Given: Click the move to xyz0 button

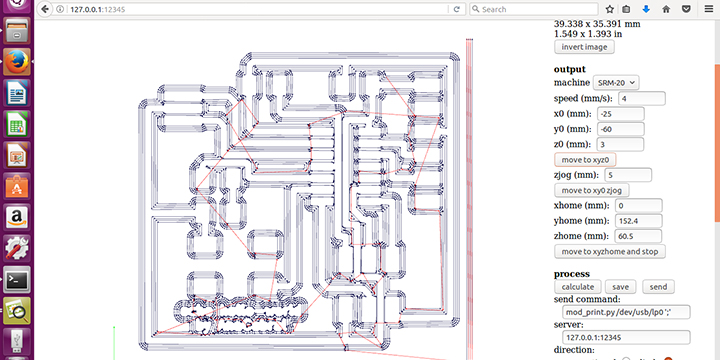Looking at the screenshot, I should (x=585, y=160).
